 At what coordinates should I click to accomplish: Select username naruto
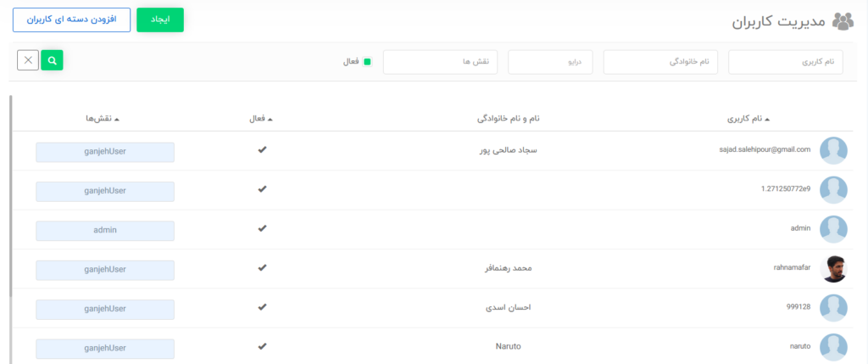click(x=800, y=346)
